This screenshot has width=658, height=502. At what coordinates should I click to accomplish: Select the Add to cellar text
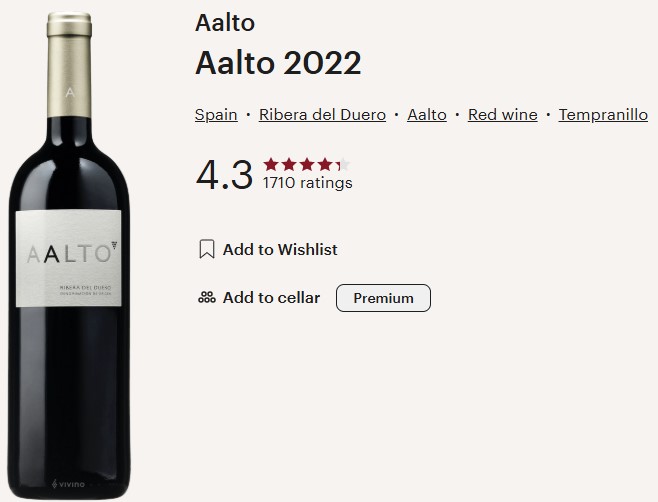(x=271, y=298)
